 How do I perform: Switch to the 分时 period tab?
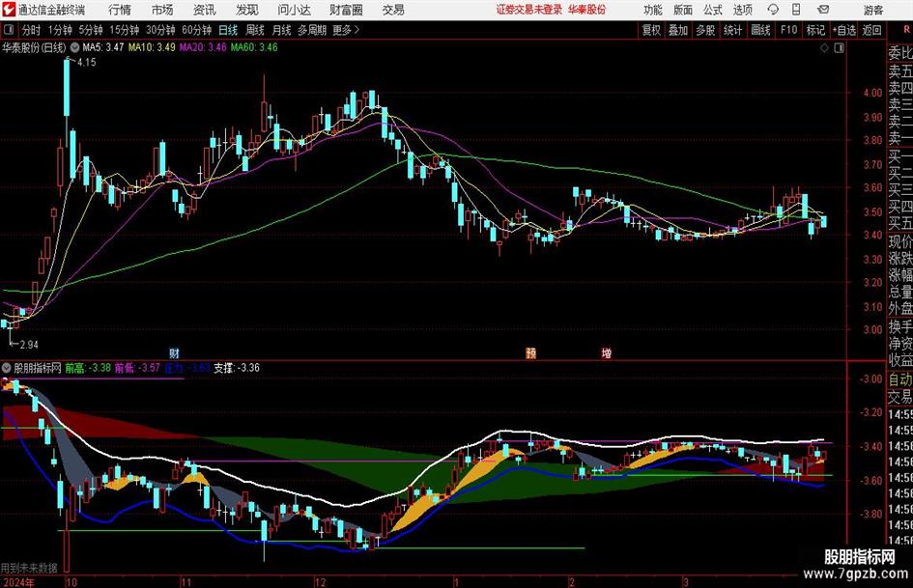32,30
